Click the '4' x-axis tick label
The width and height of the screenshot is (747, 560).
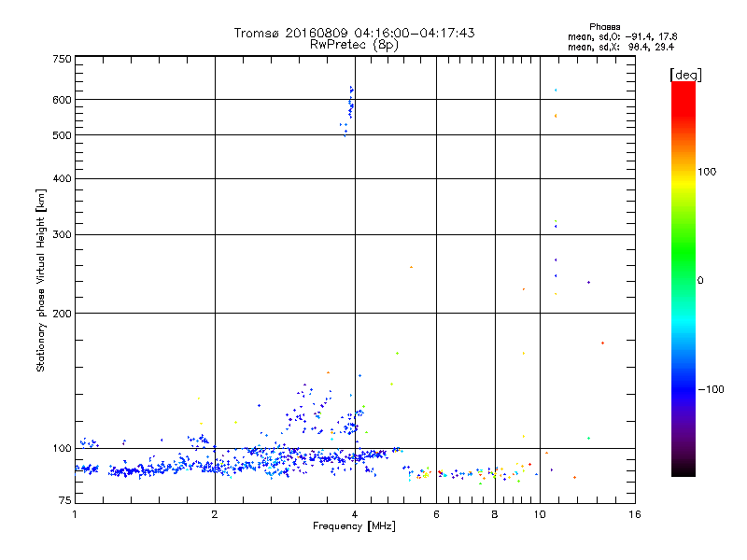pyautogui.click(x=355, y=514)
